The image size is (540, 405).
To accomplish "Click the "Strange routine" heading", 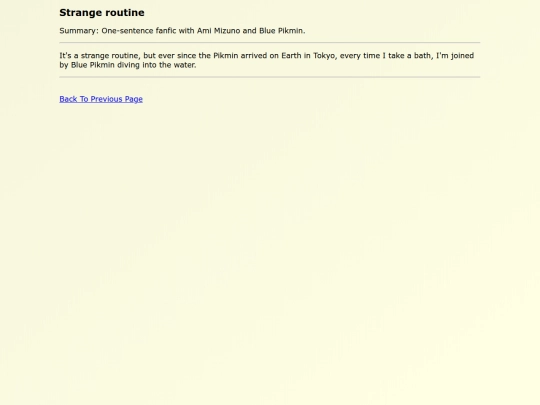I will coord(102,13).
